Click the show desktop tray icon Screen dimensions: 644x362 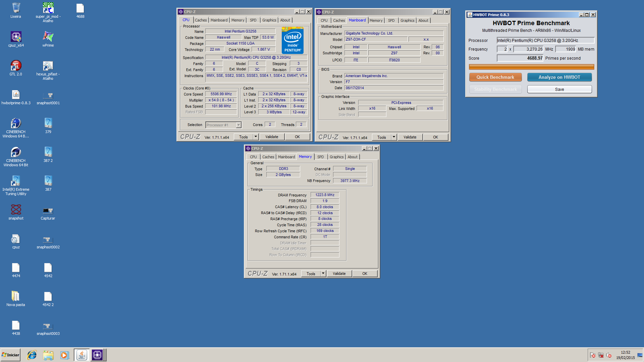[640, 355]
